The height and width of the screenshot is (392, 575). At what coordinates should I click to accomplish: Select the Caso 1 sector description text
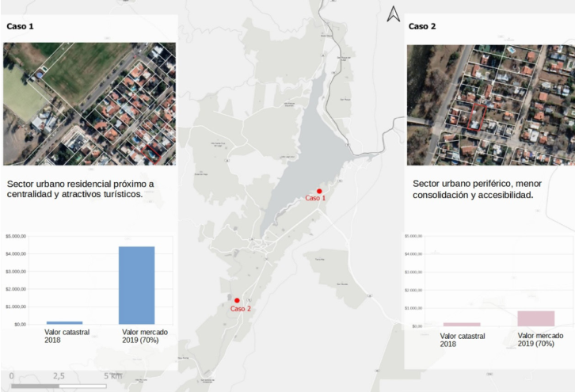80,189
